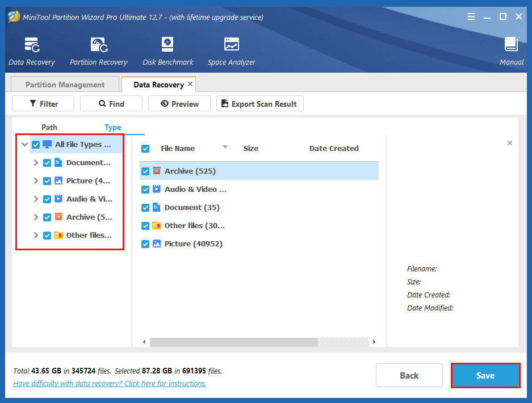Open the Data Recovery tool icon
Screen dimensions: 532x403
(x=32, y=45)
